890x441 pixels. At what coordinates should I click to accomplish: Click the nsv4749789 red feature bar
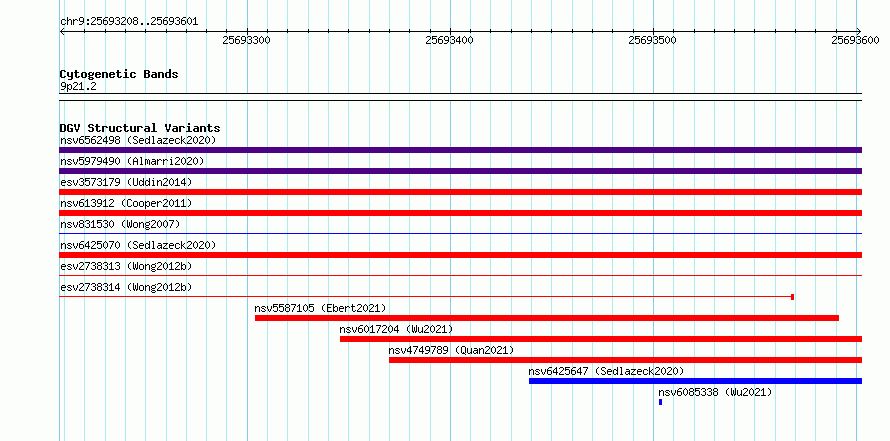[625, 360]
